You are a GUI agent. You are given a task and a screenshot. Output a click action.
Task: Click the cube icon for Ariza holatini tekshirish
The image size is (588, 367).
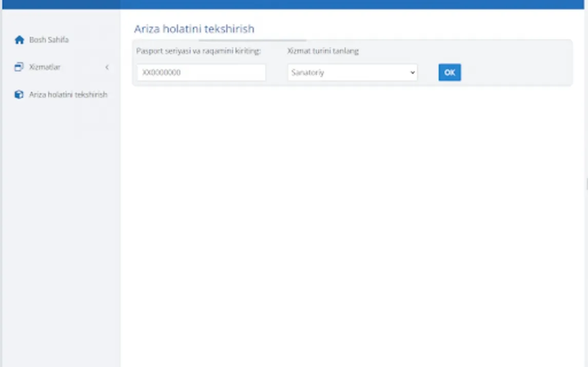tap(19, 94)
